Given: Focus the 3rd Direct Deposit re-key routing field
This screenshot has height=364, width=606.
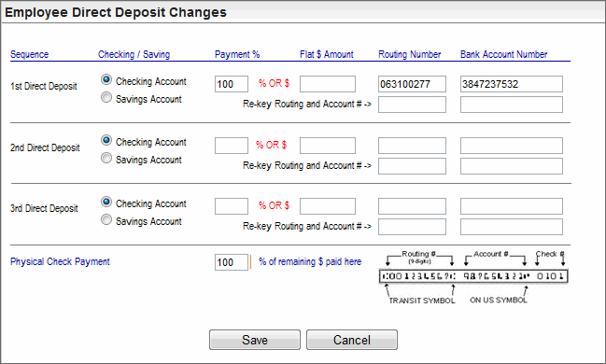Looking at the screenshot, I should 412,227.
